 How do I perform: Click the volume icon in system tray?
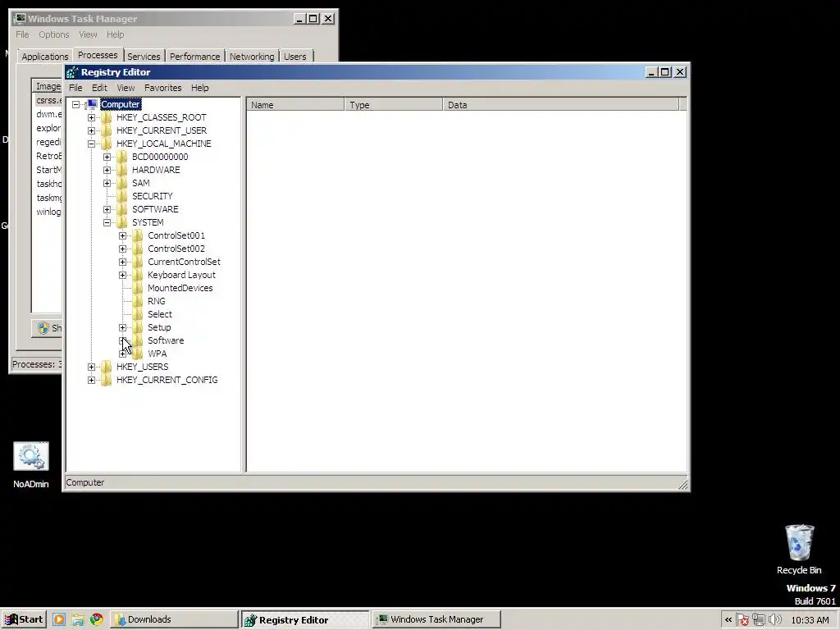pos(774,620)
